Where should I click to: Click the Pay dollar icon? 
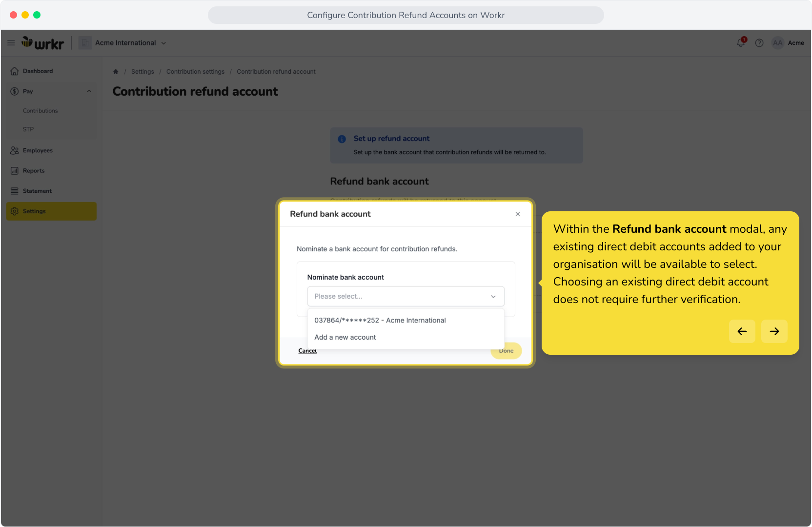pos(15,91)
